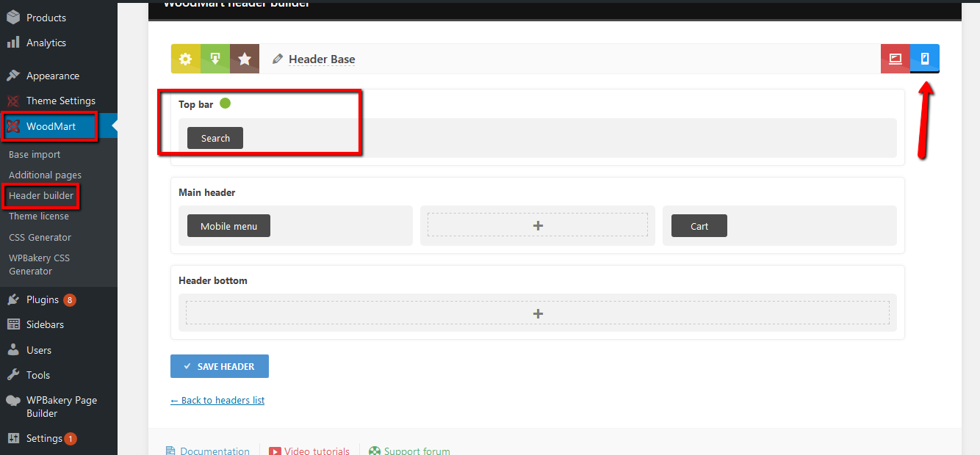The image size is (980, 455).
Task: Open the yellow gear header settings icon
Action: [x=186, y=59]
